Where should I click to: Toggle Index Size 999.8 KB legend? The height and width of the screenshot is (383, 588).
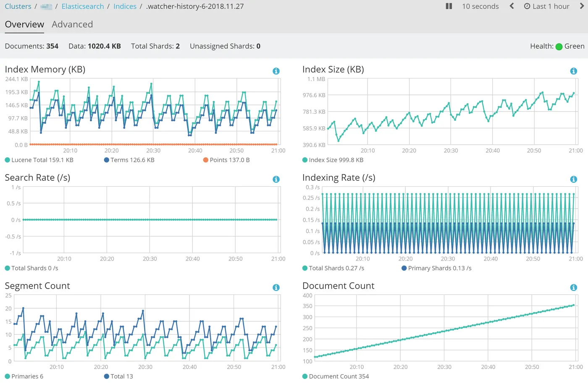333,160
